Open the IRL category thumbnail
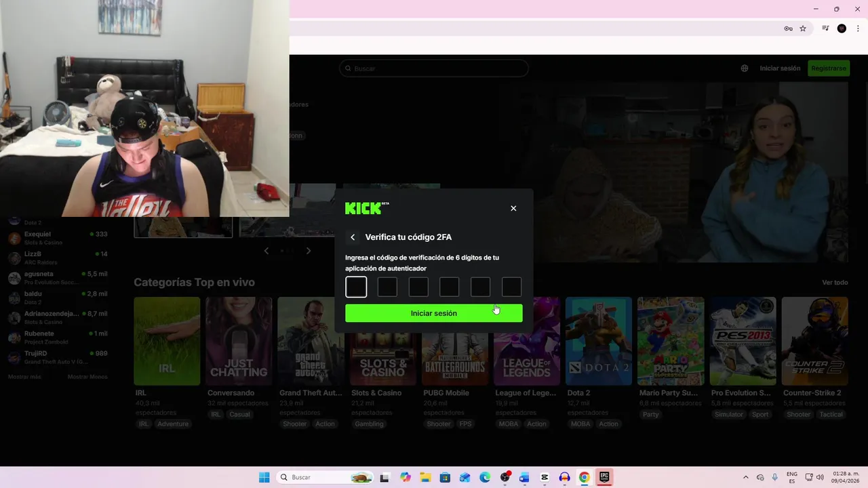The image size is (868, 488). 167,341
